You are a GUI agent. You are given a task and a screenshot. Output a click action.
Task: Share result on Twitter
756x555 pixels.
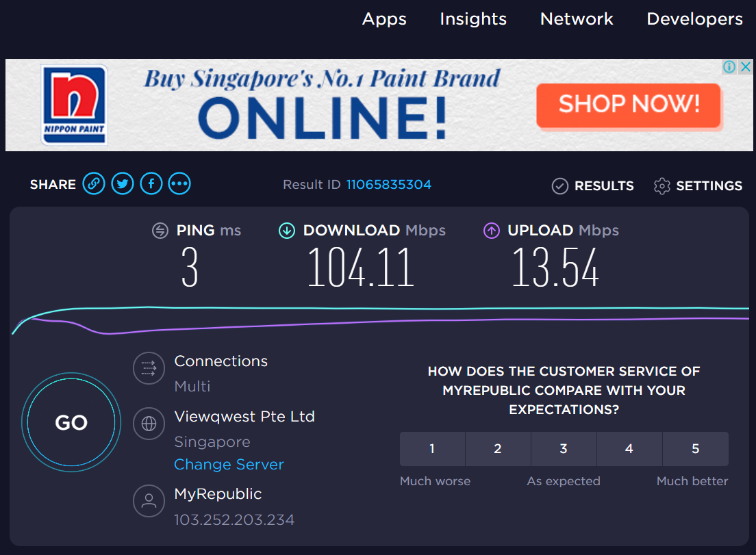pos(123,184)
